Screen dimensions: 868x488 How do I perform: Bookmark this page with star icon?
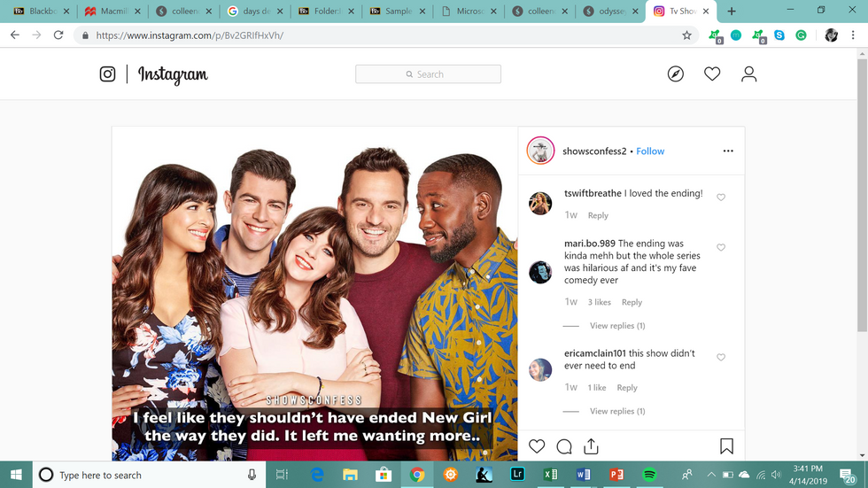click(x=686, y=35)
